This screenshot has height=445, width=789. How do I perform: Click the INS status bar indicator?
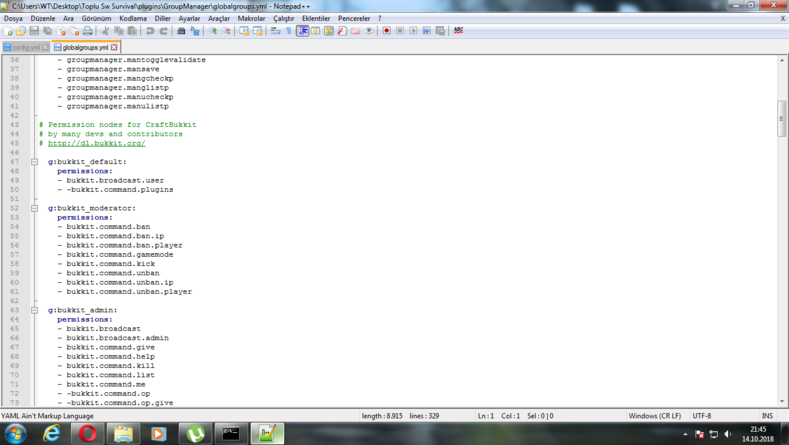[767, 416]
